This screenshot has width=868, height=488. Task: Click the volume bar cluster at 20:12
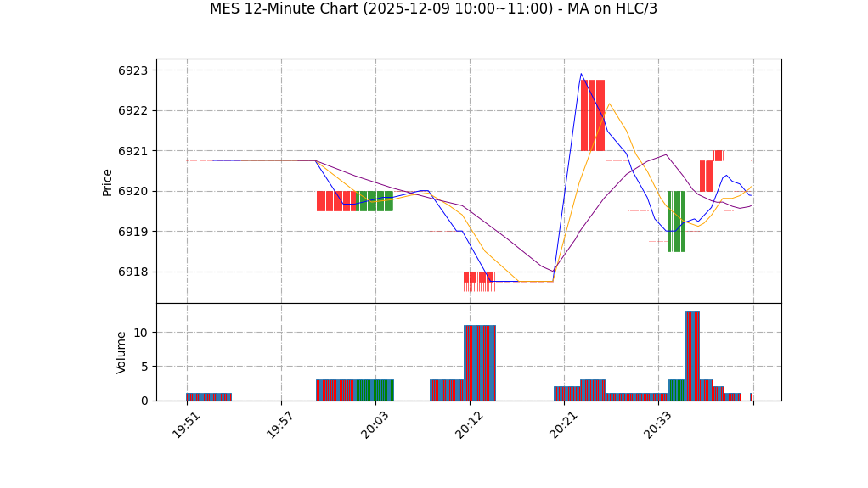click(x=479, y=363)
